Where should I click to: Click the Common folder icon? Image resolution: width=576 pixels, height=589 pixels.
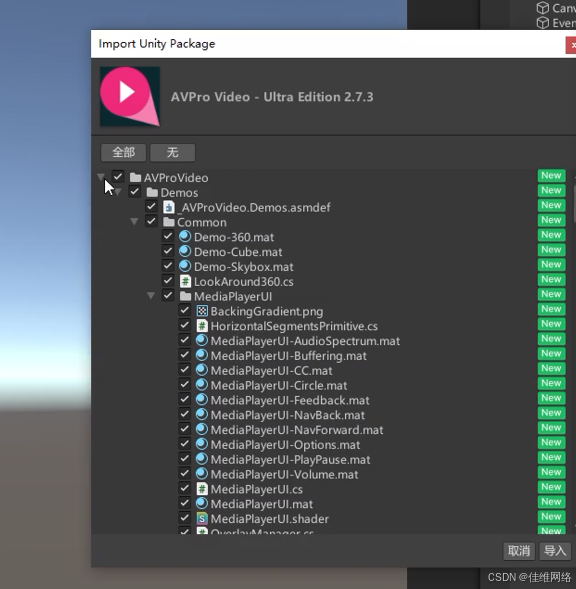pos(169,222)
